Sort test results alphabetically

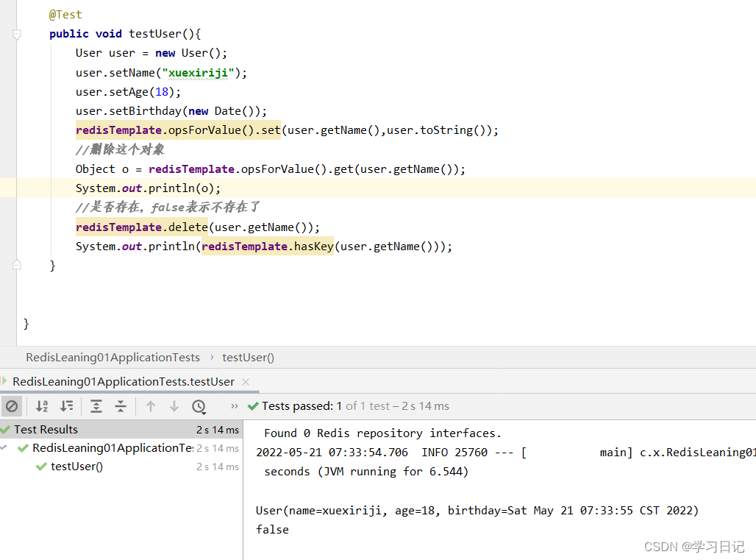(42, 406)
